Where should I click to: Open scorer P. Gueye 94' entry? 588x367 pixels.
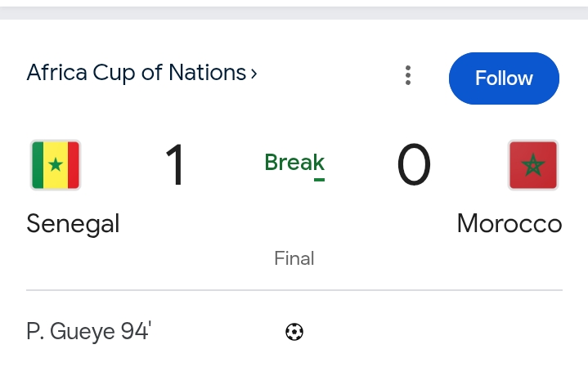(89, 332)
